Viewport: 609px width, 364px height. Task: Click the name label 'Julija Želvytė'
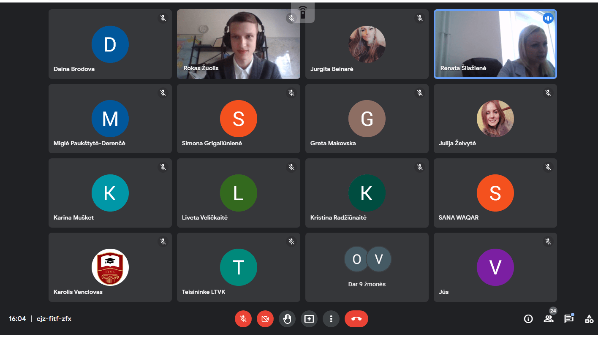457,143
